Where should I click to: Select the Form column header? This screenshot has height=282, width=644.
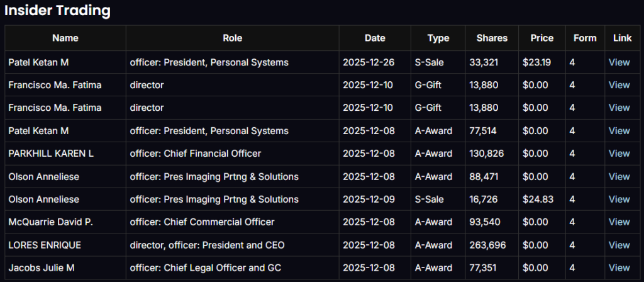(x=585, y=38)
